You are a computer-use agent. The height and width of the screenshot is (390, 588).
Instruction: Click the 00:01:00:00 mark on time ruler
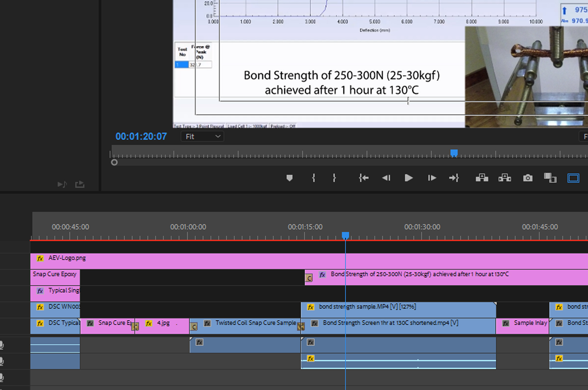pos(188,227)
